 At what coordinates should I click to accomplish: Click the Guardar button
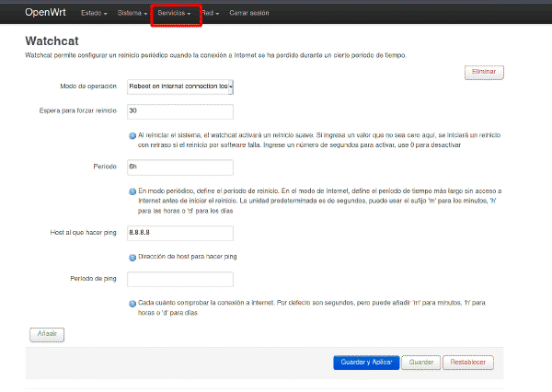click(421, 363)
